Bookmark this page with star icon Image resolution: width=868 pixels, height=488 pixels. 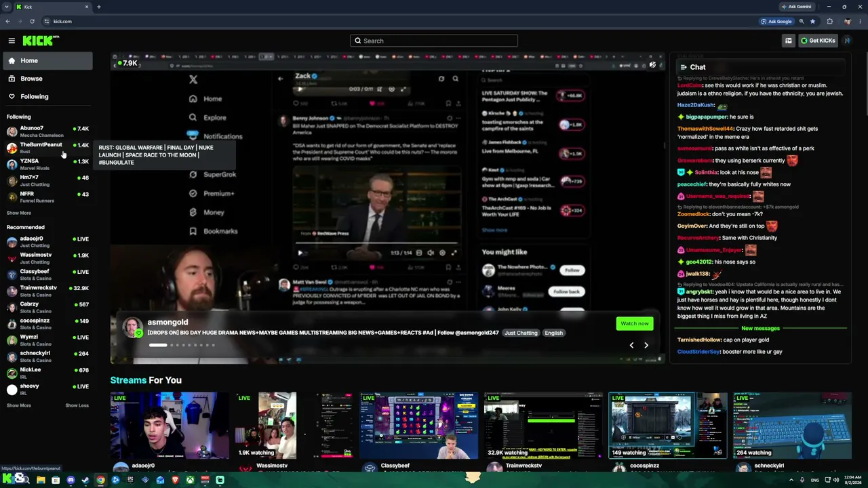(x=812, y=21)
